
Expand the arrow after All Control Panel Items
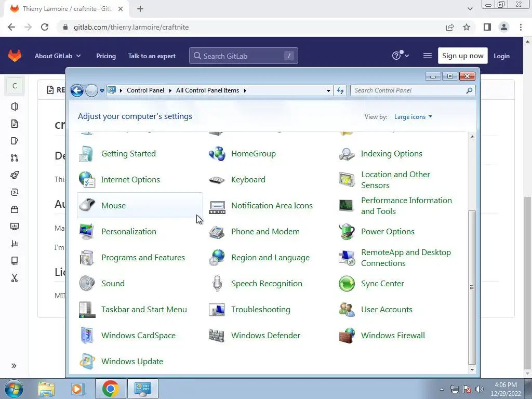(x=245, y=90)
